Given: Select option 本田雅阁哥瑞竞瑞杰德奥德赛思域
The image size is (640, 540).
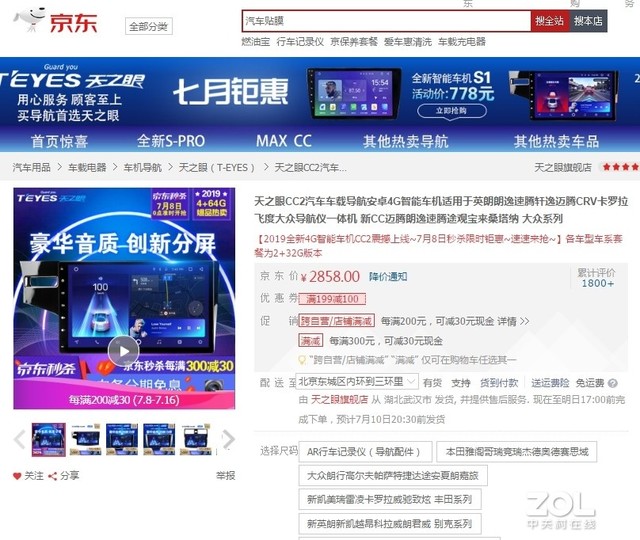Looking at the screenshot, I should [517, 451].
